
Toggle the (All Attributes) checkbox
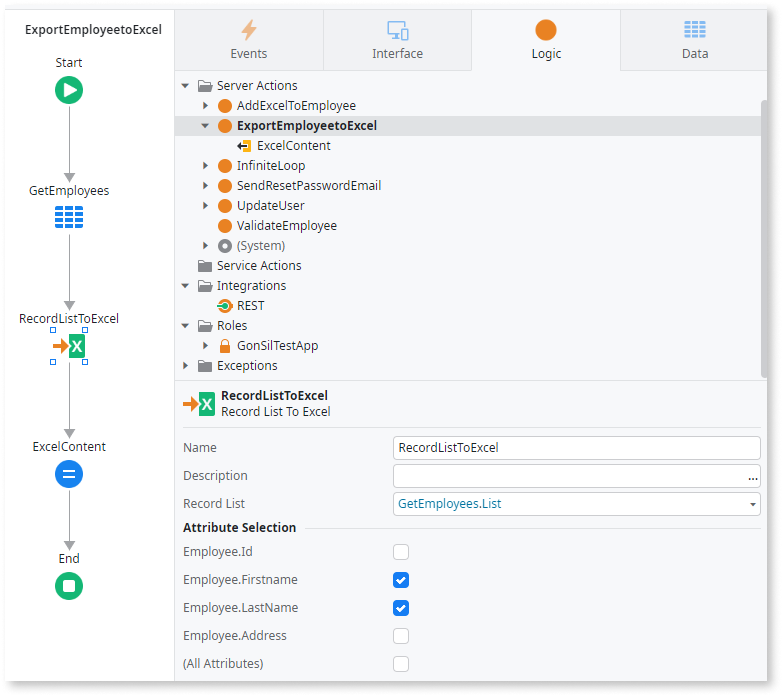point(401,664)
